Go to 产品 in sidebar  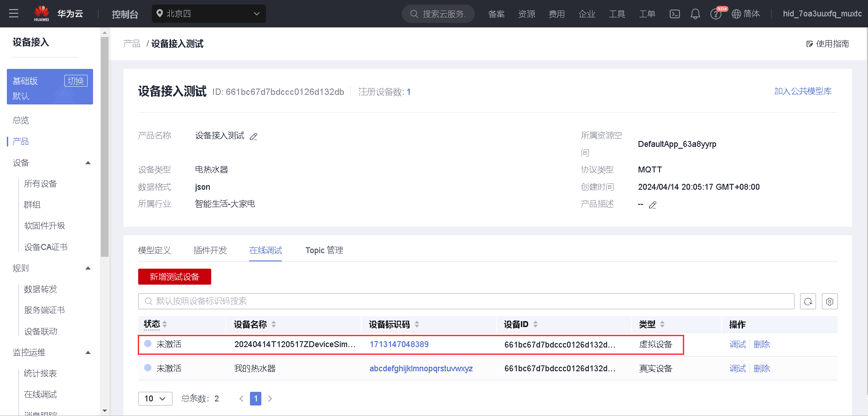[21, 141]
